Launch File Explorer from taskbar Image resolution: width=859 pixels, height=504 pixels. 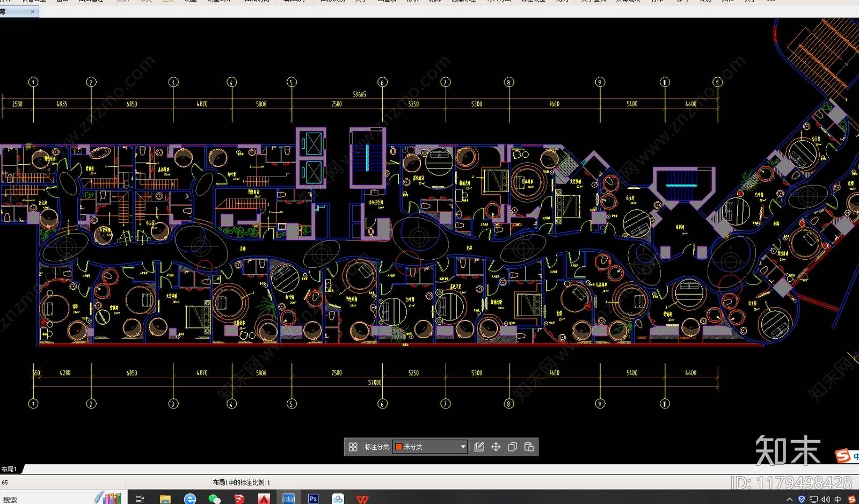(x=165, y=499)
